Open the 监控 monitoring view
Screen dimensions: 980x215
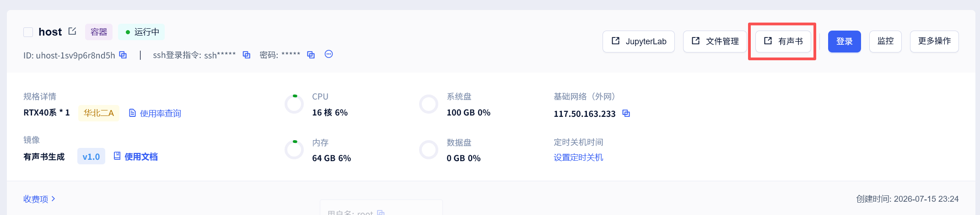(885, 42)
